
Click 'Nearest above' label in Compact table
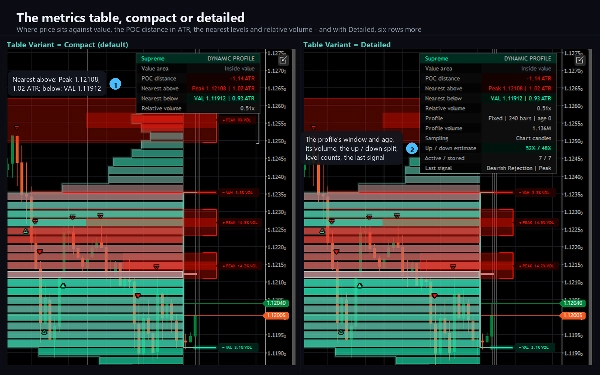pos(160,88)
